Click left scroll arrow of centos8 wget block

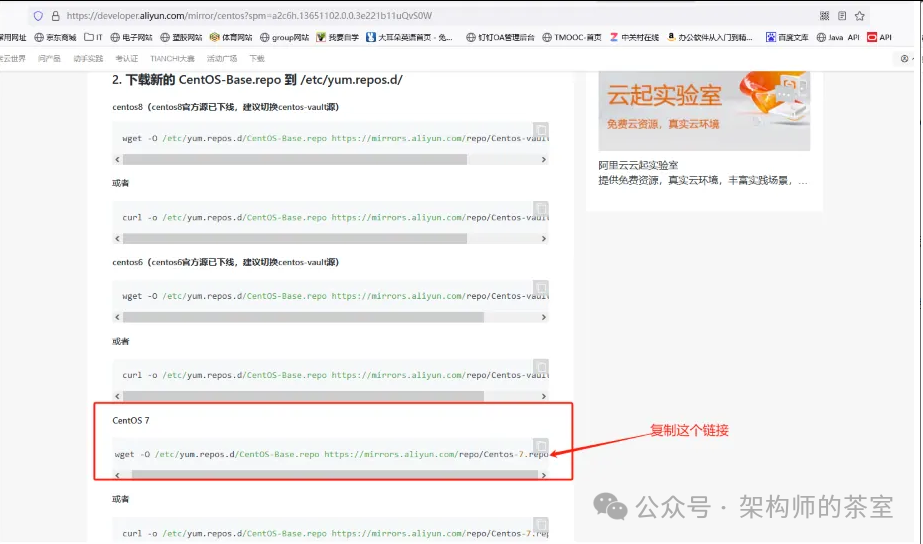tap(117, 160)
